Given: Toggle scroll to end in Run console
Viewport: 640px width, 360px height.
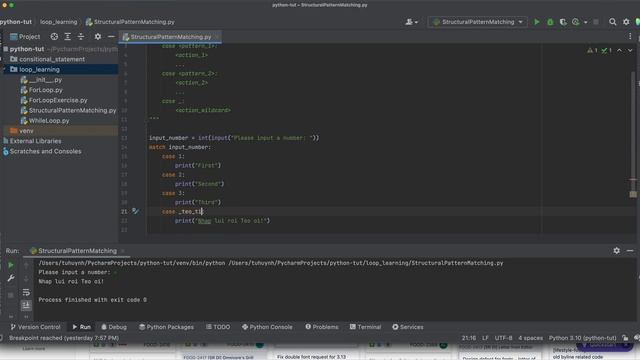Looking at the screenshot, I should coord(26,305).
